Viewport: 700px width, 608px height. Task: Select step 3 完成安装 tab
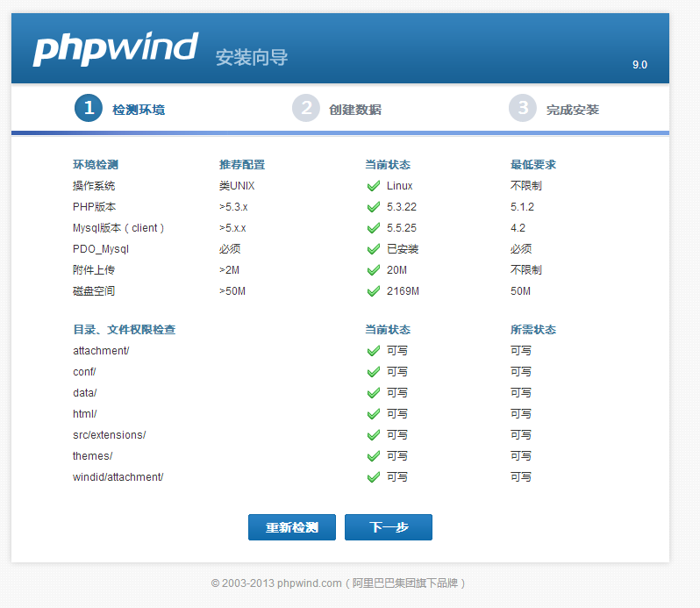click(554, 109)
